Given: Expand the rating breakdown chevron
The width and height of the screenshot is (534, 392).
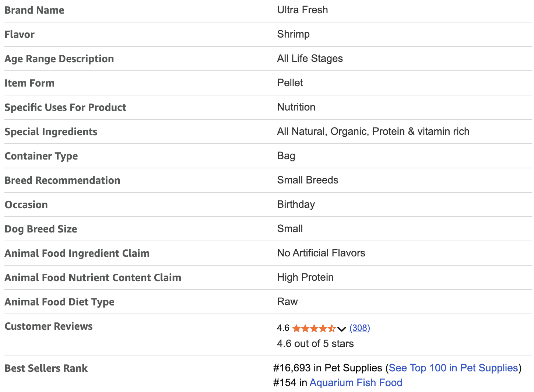Looking at the screenshot, I should pyautogui.click(x=342, y=329).
